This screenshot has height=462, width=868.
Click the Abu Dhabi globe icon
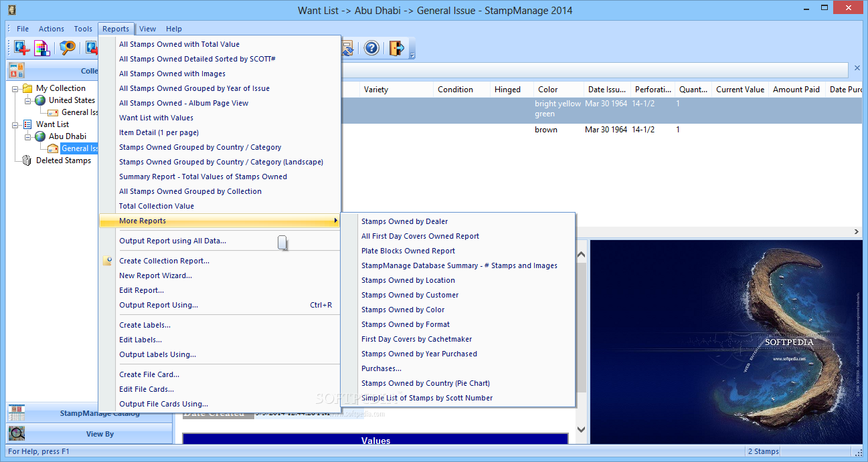(x=40, y=136)
